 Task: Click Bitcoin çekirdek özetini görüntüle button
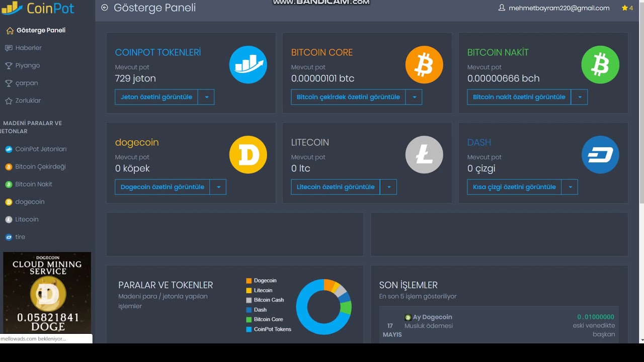click(348, 97)
